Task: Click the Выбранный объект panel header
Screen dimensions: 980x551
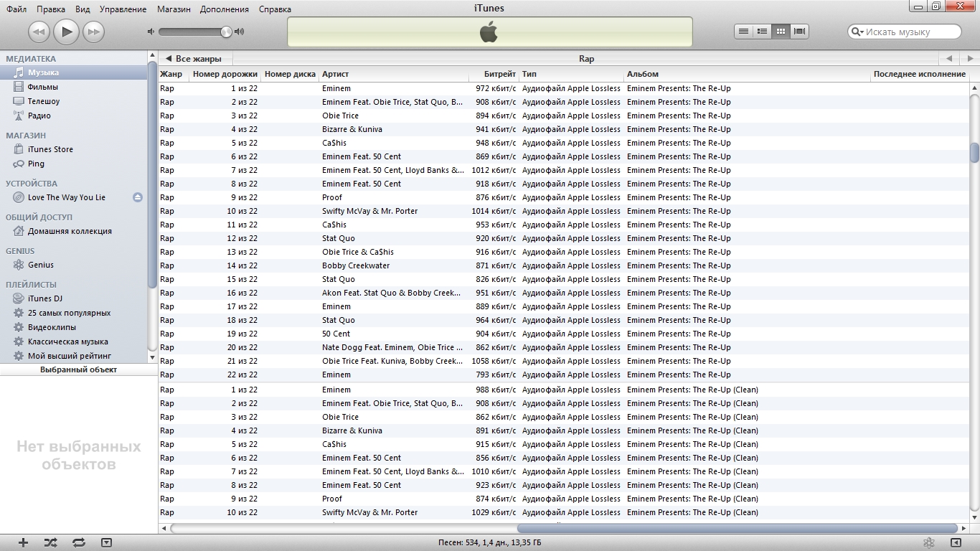Action: pos(79,369)
